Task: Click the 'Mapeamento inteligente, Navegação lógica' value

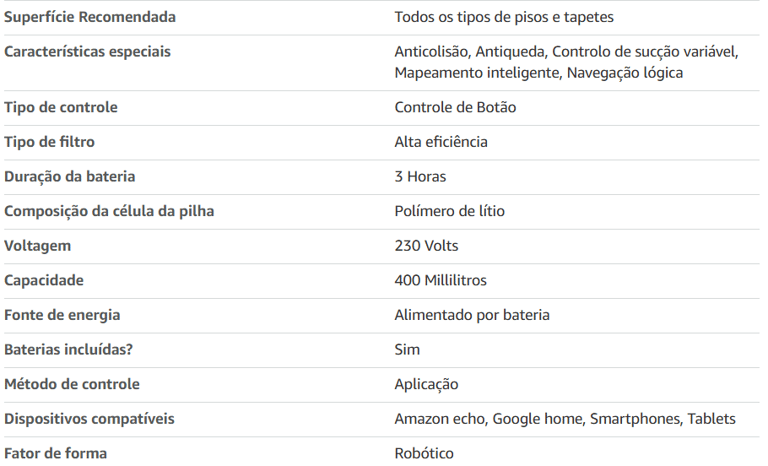Action: coord(539,73)
